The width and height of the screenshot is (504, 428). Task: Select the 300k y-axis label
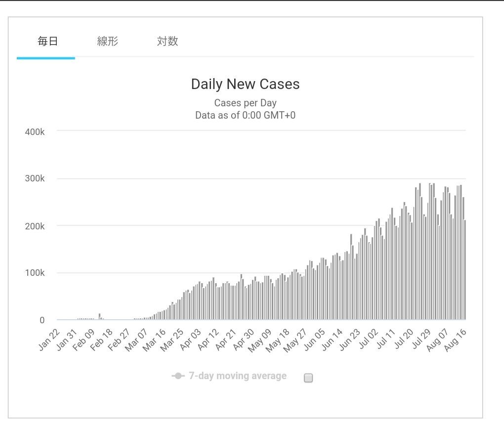tap(35, 179)
